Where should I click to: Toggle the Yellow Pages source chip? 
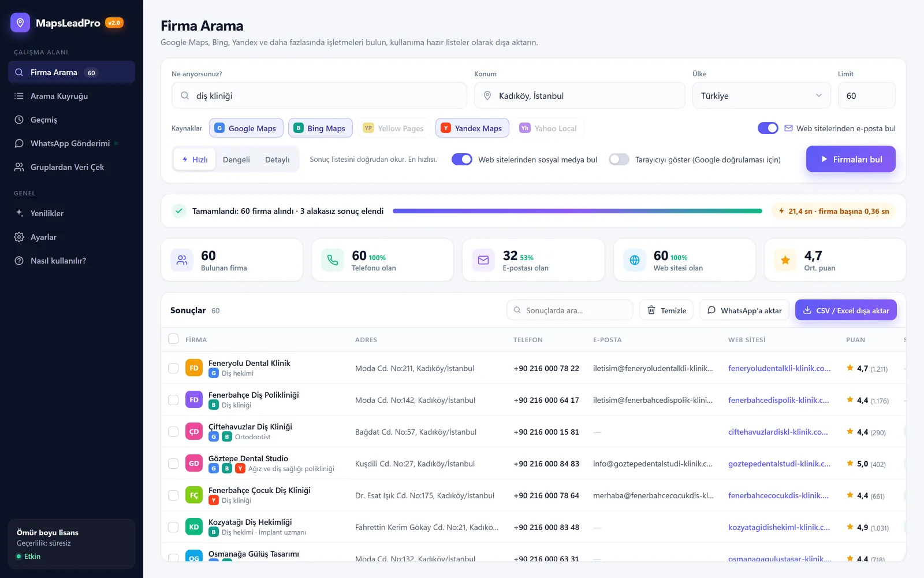point(394,128)
